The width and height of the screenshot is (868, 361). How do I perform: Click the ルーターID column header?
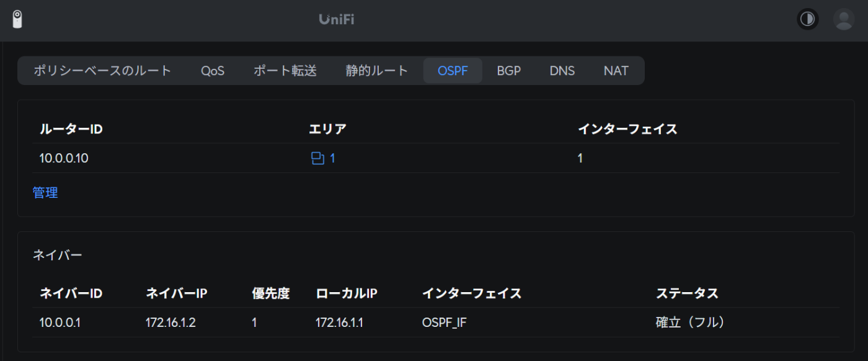click(71, 129)
